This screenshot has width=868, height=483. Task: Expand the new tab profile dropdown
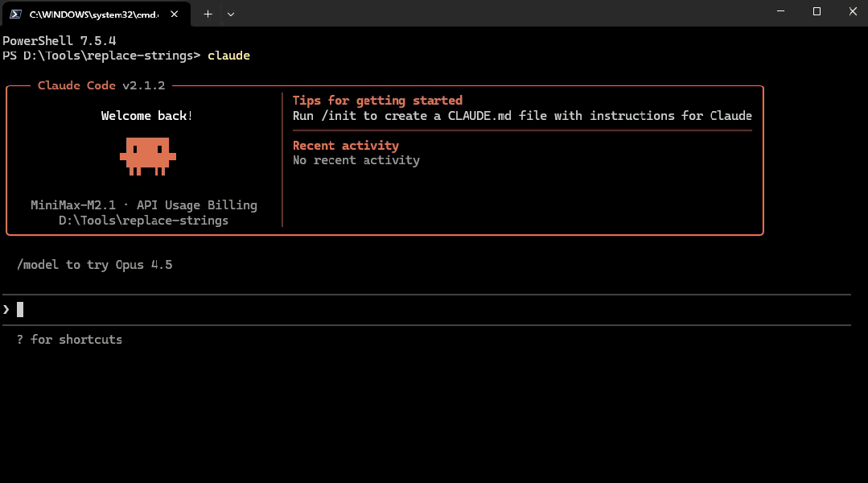tap(231, 14)
